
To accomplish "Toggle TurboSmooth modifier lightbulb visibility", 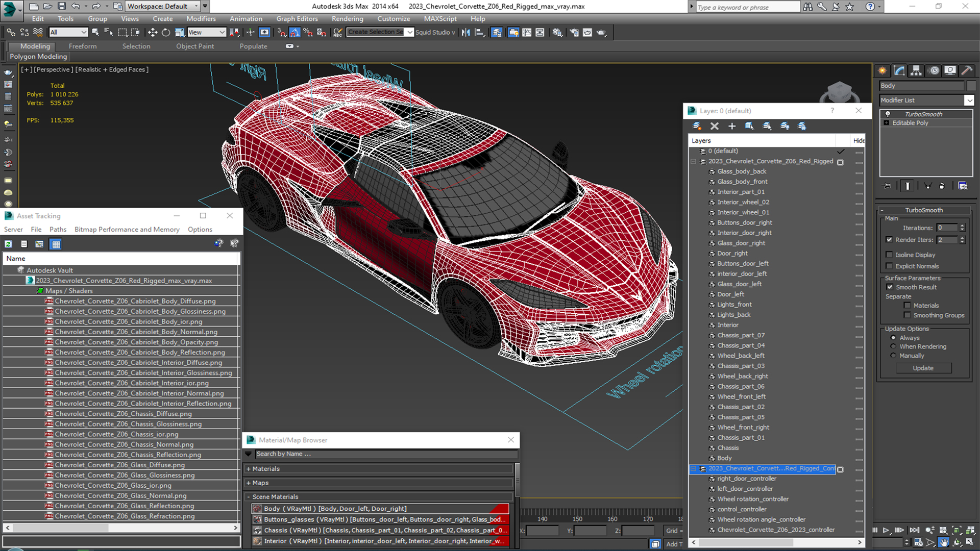I will tap(888, 114).
